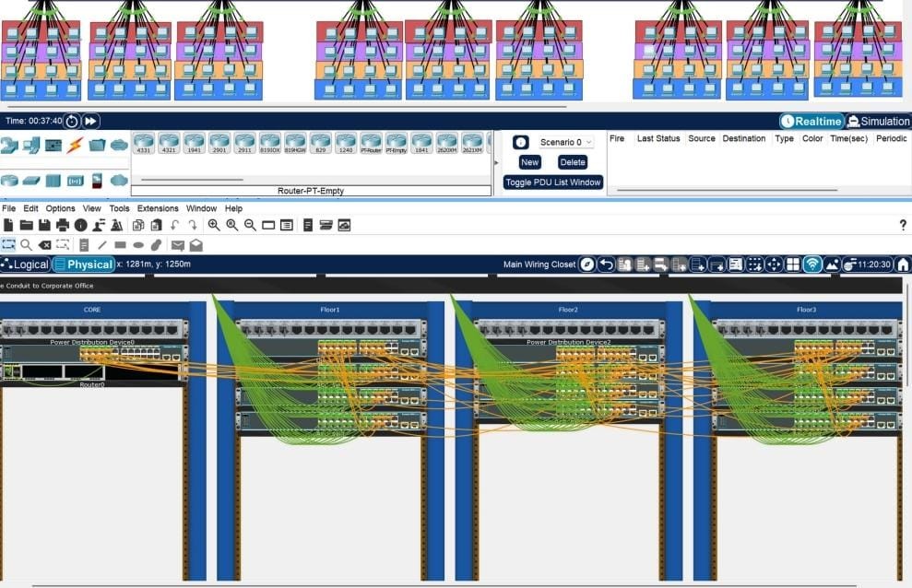Switch to Simulation mode

(x=878, y=122)
